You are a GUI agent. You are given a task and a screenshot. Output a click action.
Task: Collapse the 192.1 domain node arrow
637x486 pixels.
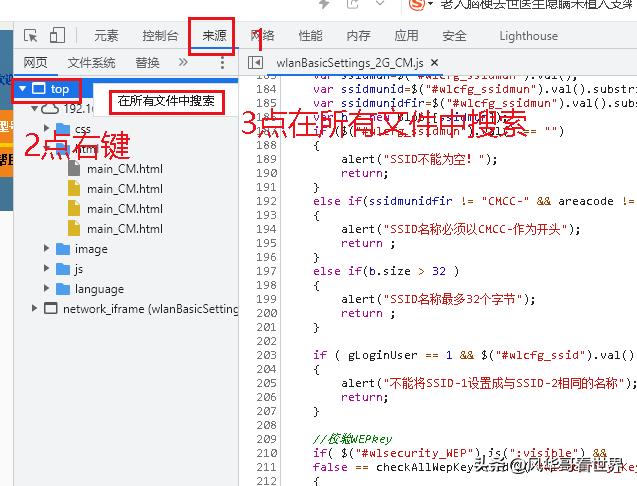(x=35, y=108)
